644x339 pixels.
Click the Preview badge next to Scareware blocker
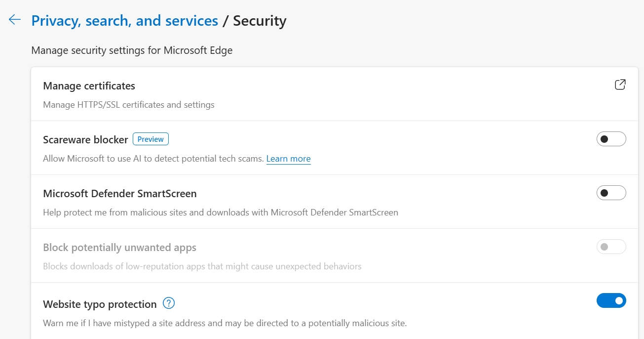tap(151, 139)
